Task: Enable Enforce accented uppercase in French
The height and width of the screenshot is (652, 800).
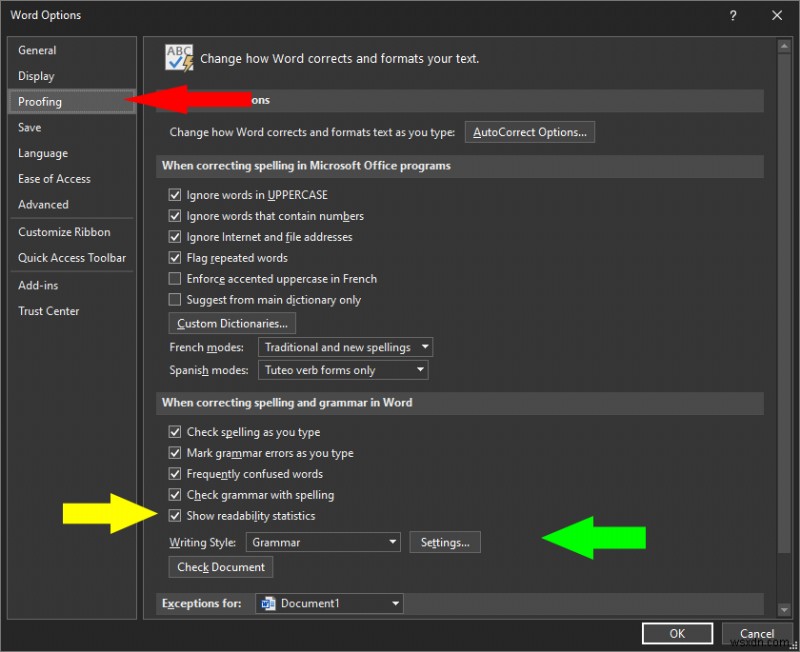Action: (175, 278)
